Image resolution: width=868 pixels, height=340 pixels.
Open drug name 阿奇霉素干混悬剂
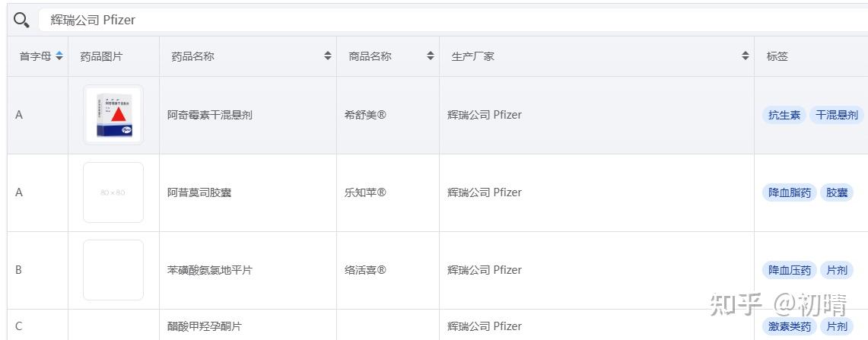tap(210, 115)
